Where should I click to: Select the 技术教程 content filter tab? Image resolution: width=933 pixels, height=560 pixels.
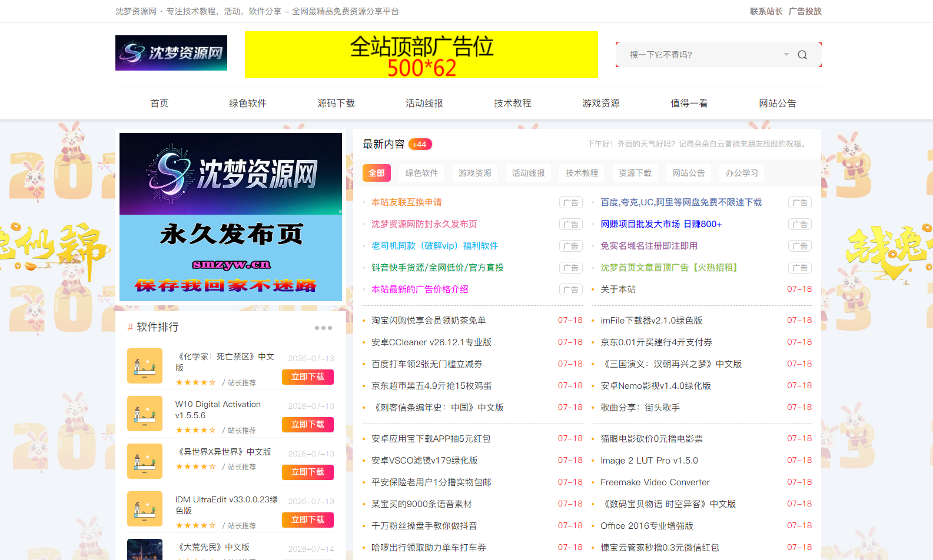pyautogui.click(x=582, y=173)
